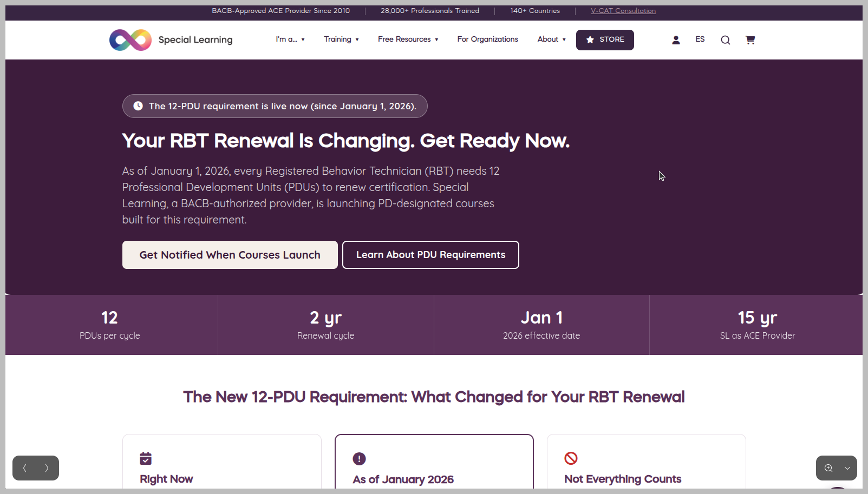Click the prohibited icon above Not Everything Counts
The image size is (868, 494).
[x=571, y=458]
